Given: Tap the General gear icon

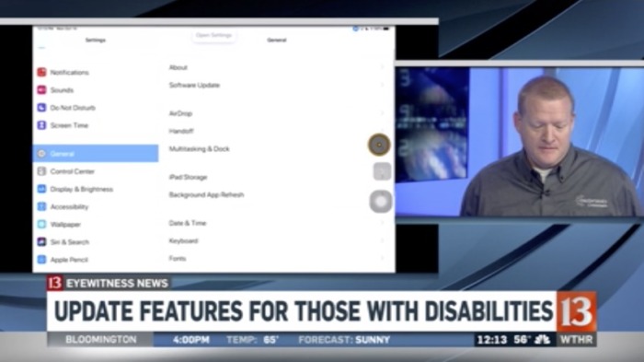Looking at the screenshot, I should click(41, 154).
